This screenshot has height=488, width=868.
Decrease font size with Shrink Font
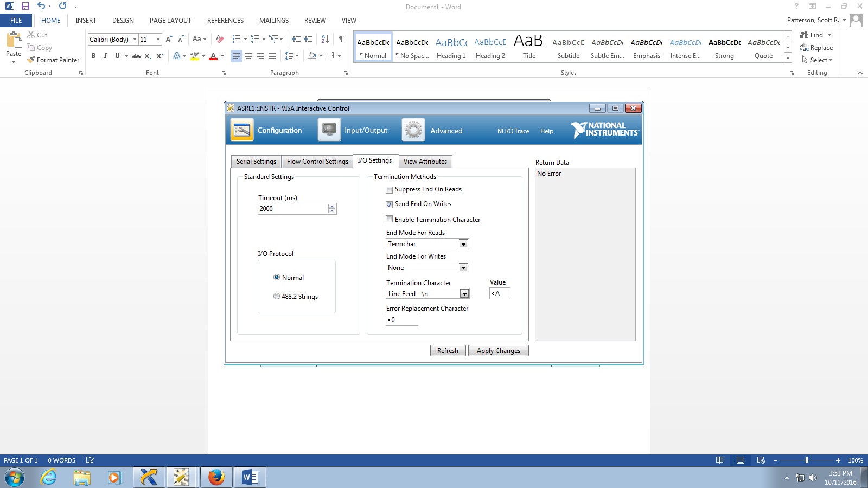pyautogui.click(x=181, y=39)
